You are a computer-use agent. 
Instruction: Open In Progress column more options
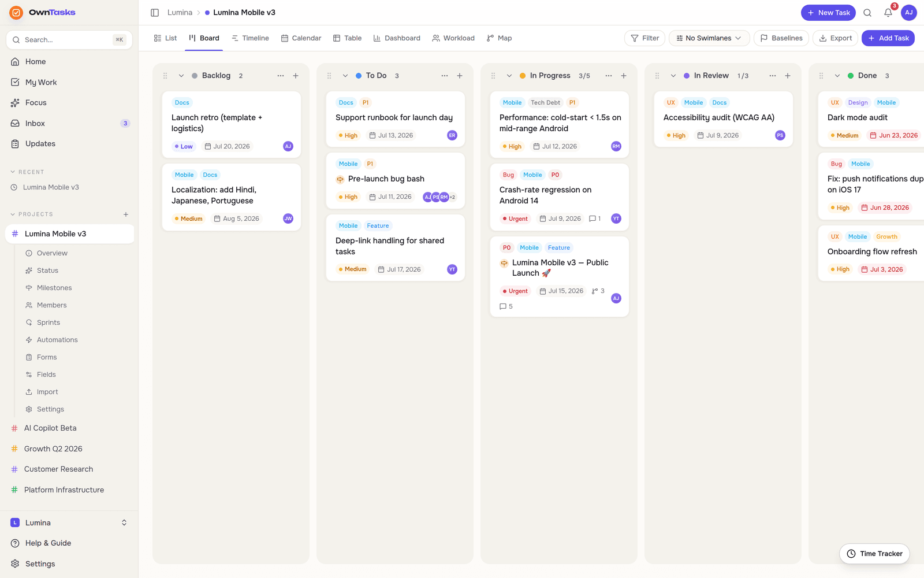[609, 76]
